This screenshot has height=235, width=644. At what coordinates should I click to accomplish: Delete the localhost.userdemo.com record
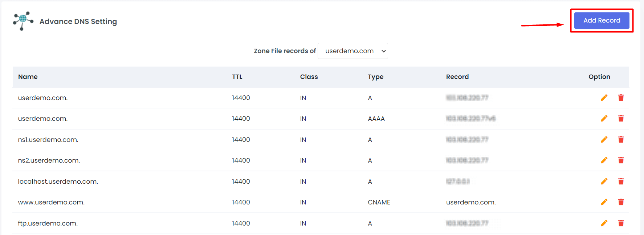(x=621, y=181)
